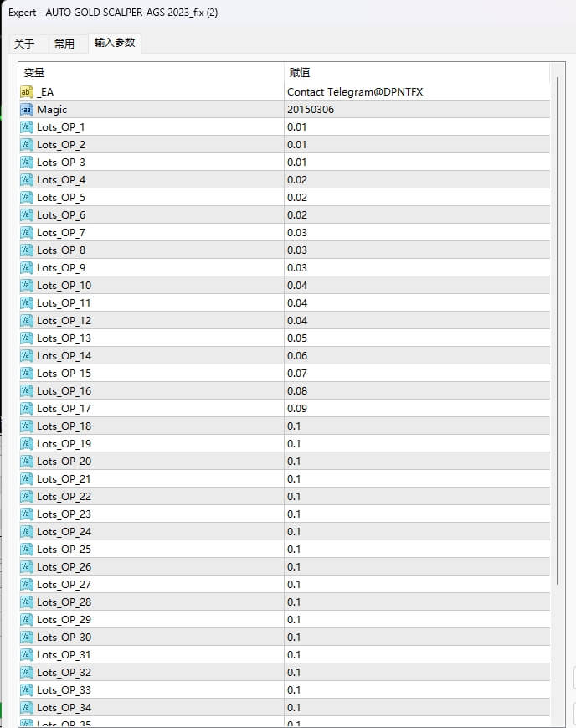Click the variable icon beside Lots_OP_19
The height and width of the screenshot is (728, 576).
tap(27, 444)
